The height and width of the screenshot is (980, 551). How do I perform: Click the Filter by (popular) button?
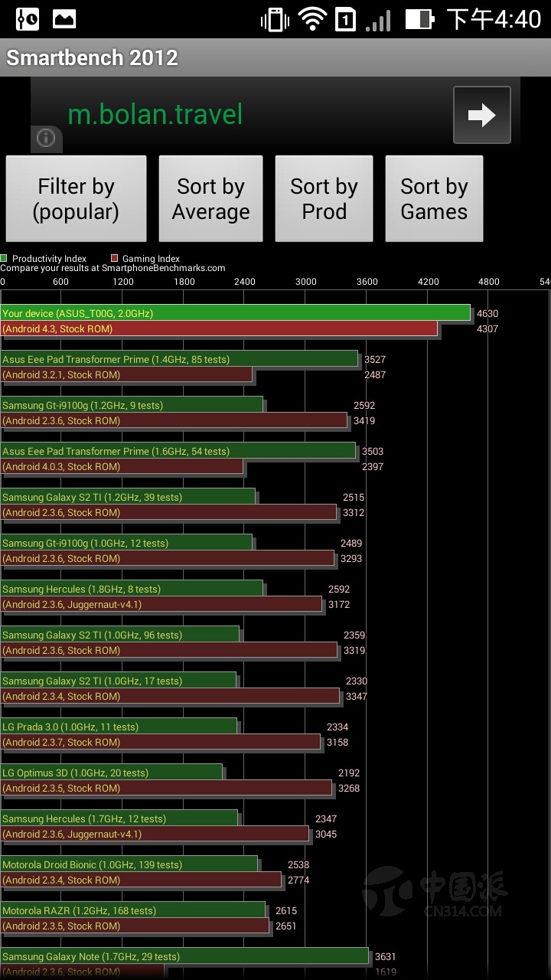[x=76, y=198]
